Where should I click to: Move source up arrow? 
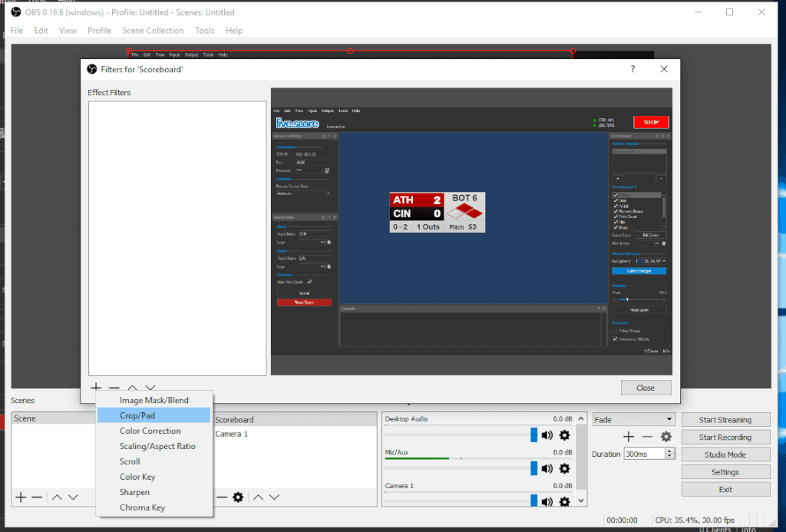tap(258, 497)
